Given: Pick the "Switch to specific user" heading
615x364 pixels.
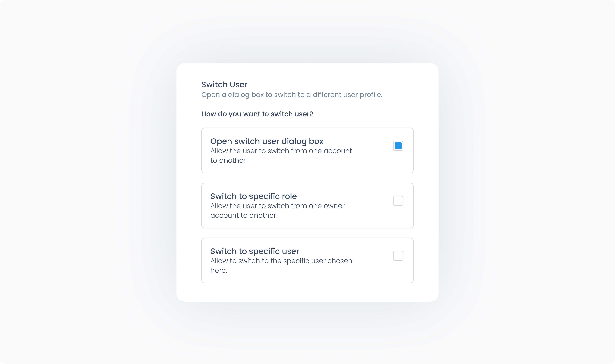Looking at the screenshot, I should pyautogui.click(x=255, y=251).
